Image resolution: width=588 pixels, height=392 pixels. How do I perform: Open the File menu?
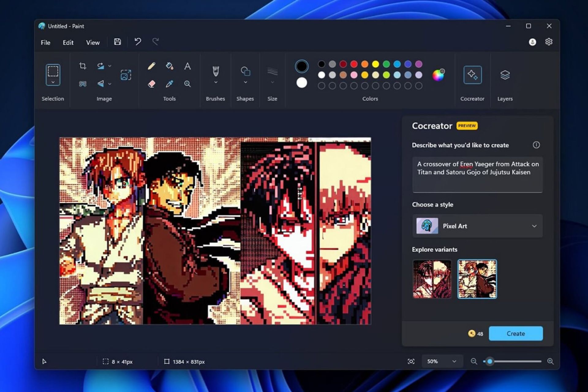45,43
